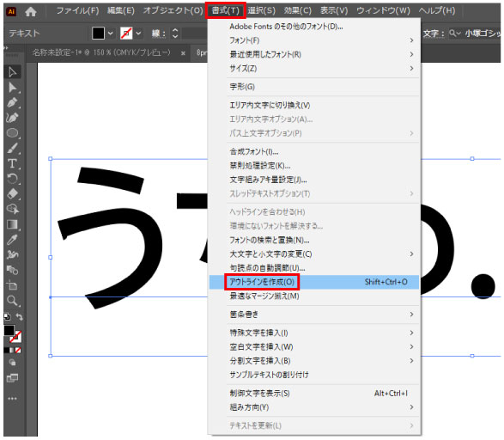Choose 句読点の自動調節(U)
504x440 pixels.
(x=314, y=268)
